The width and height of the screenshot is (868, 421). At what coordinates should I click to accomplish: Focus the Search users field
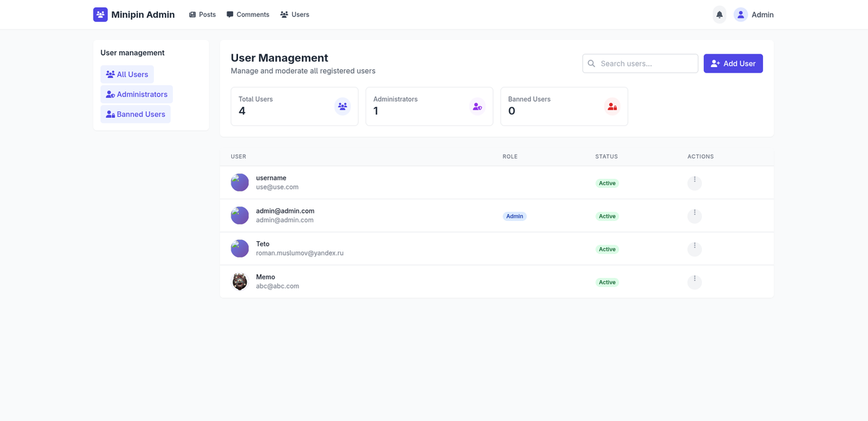tap(640, 64)
